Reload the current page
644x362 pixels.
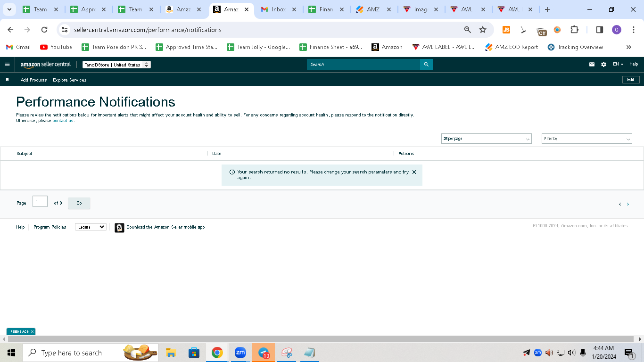coord(44,30)
